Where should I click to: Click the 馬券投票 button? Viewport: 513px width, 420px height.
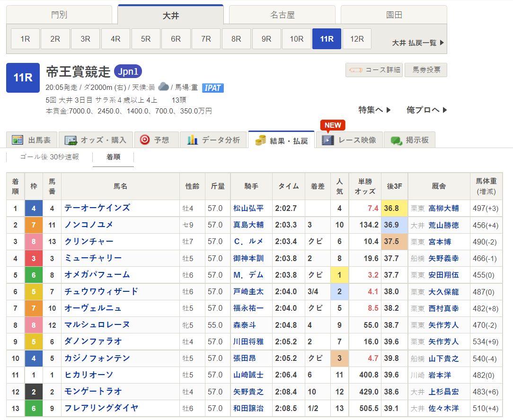tap(426, 70)
